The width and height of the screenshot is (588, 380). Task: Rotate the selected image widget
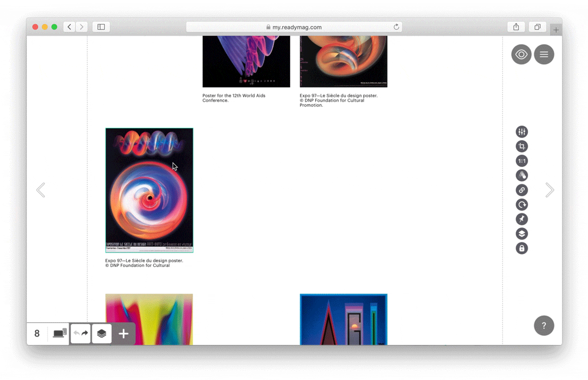click(x=521, y=204)
